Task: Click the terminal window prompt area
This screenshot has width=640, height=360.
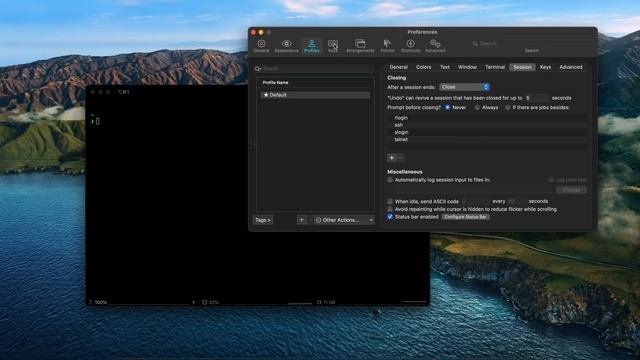Action: coord(95,121)
